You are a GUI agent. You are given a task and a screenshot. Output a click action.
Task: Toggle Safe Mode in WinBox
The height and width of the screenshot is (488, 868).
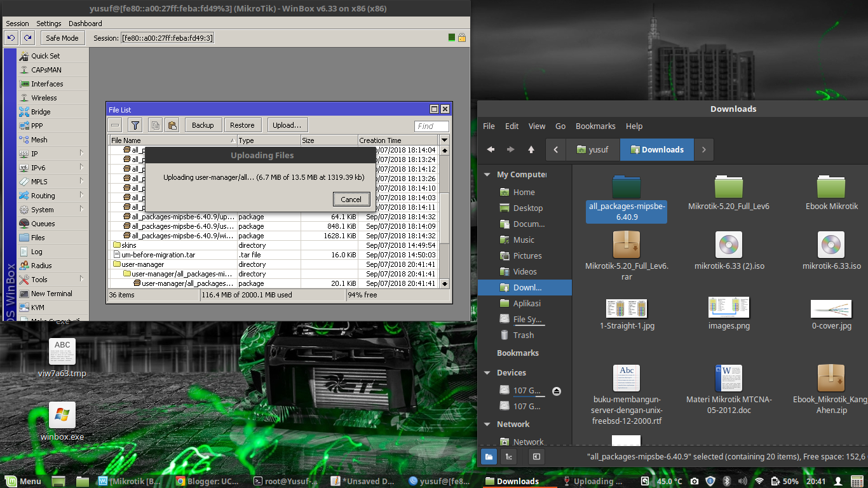pyautogui.click(x=62, y=38)
